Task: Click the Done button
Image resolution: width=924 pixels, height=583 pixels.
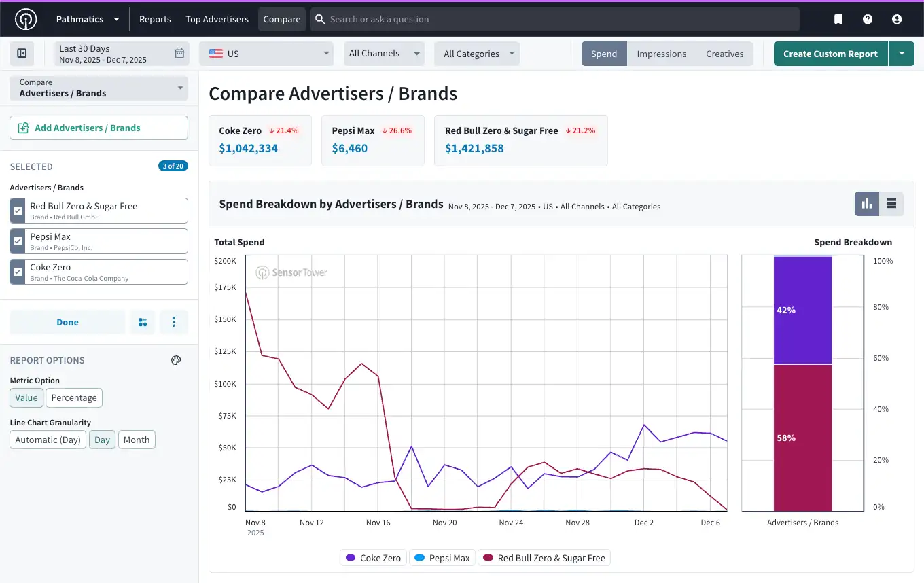Action: pos(67,322)
